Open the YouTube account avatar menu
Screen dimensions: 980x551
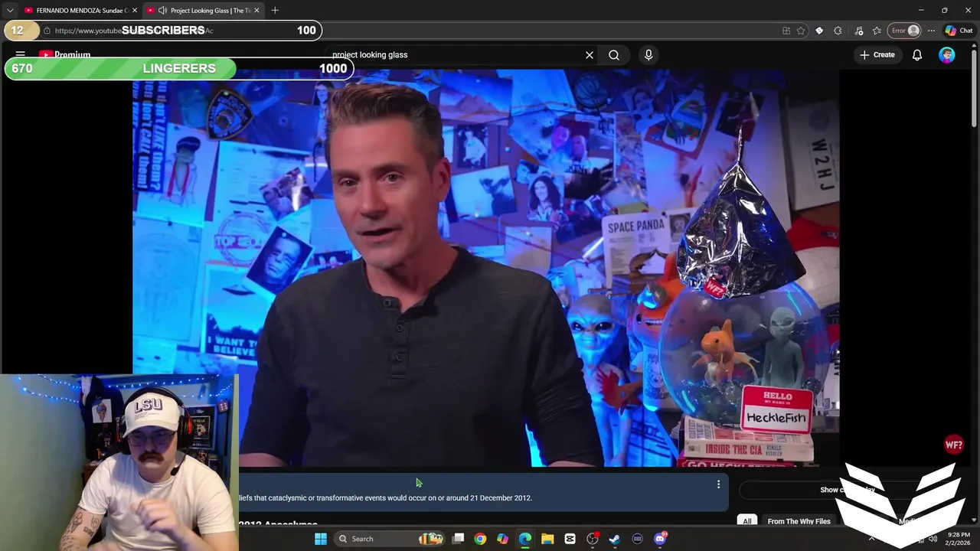point(947,55)
